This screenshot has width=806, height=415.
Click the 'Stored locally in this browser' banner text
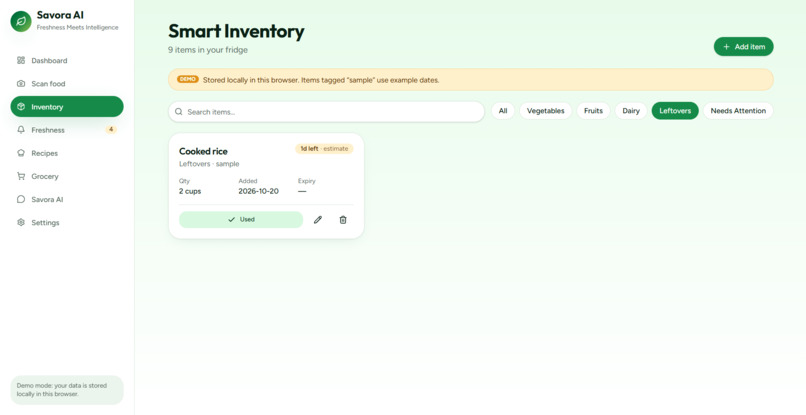pyautogui.click(x=321, y=80)
